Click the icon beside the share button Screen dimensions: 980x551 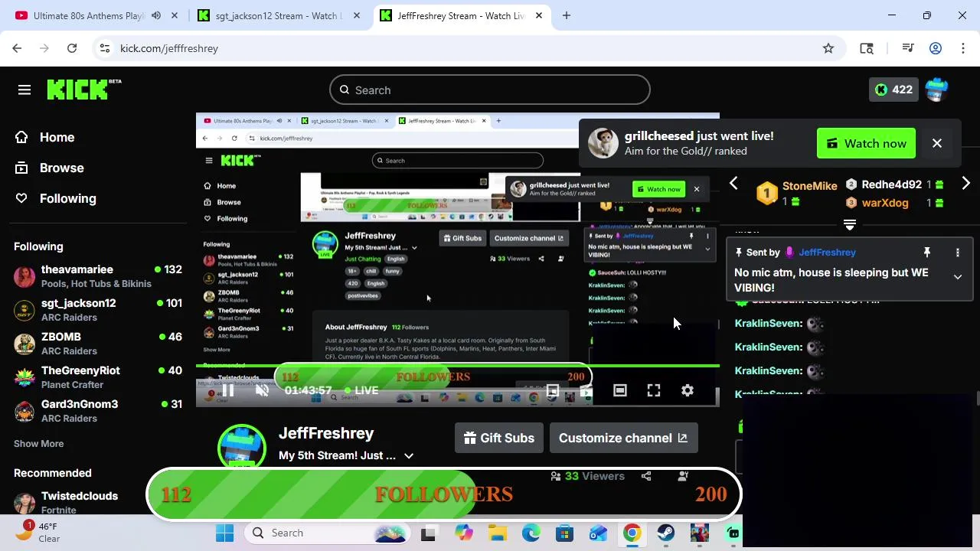(683, 476)
